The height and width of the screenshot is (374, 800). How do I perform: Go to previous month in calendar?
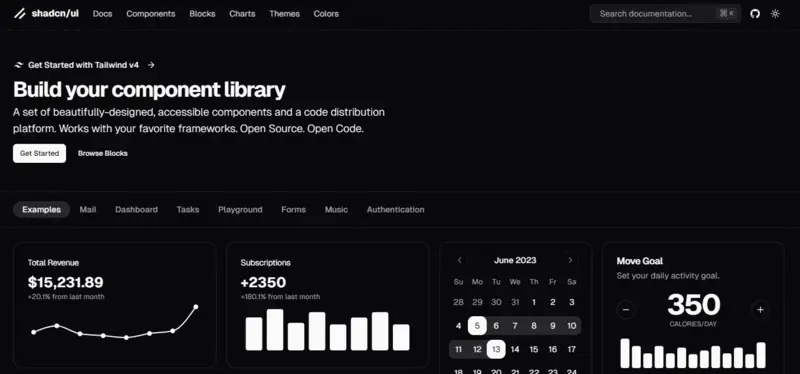[459, 260]
